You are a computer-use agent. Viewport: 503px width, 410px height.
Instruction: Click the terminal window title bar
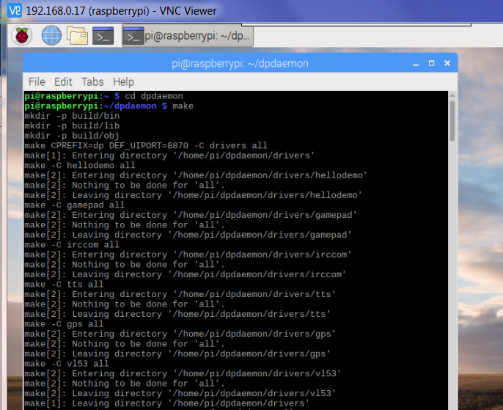pyautogui.click(x=240, y=63)
